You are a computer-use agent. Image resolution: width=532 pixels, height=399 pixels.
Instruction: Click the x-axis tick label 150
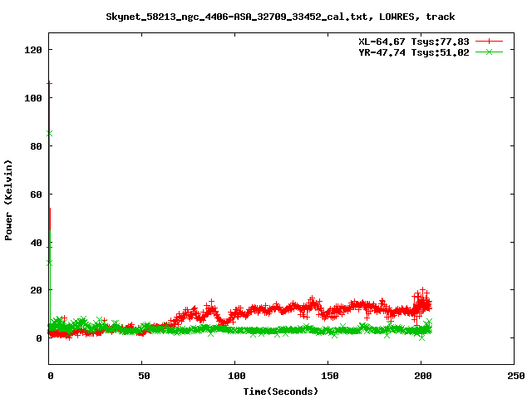pyautogui.click(x=330, y=376)
